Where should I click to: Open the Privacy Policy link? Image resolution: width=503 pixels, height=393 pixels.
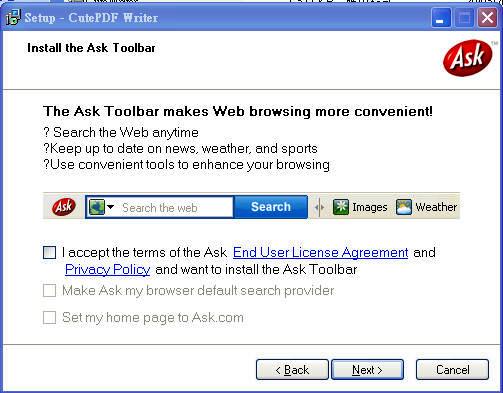click(107, 269)
